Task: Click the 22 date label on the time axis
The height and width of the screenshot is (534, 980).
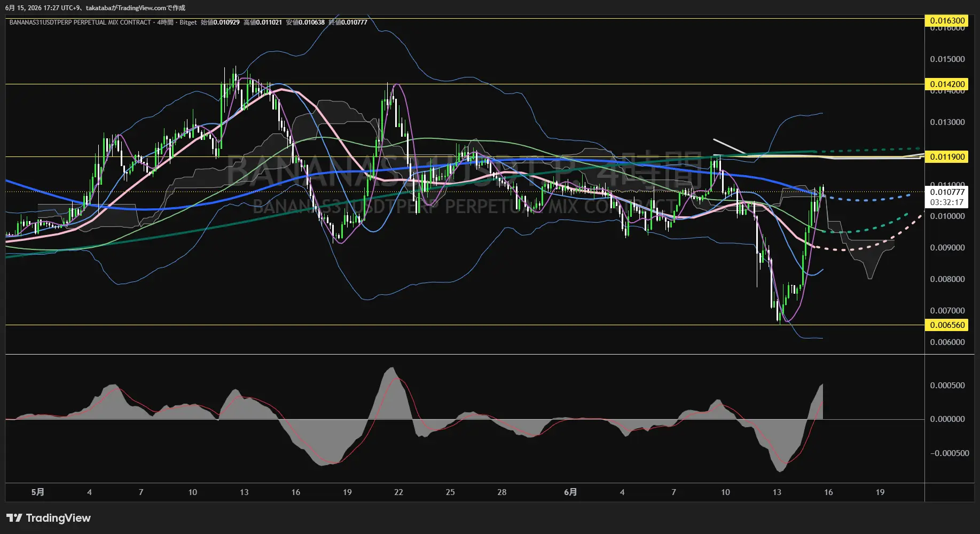Action: [398, 492]
